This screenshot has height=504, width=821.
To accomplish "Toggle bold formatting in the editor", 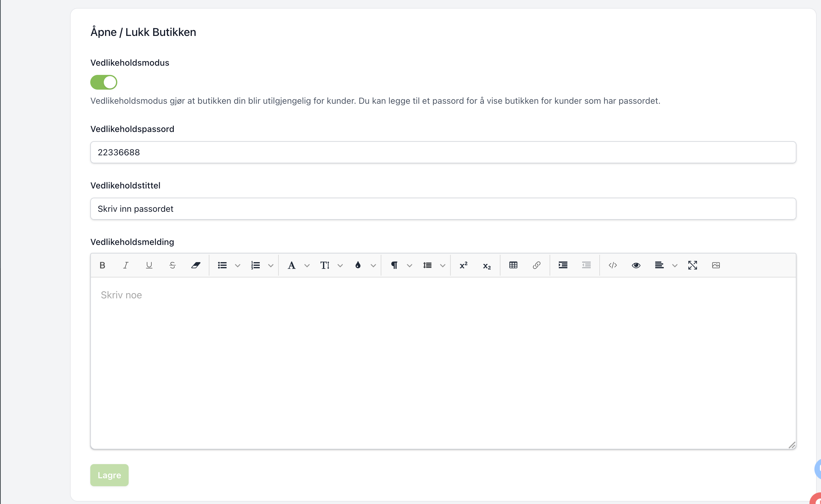I will coord(102,265).
